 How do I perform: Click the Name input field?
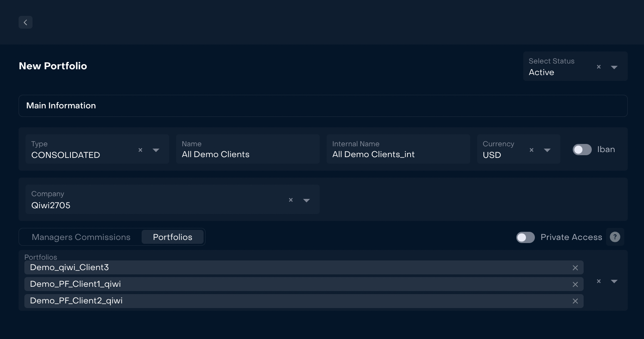coord(248,149)
